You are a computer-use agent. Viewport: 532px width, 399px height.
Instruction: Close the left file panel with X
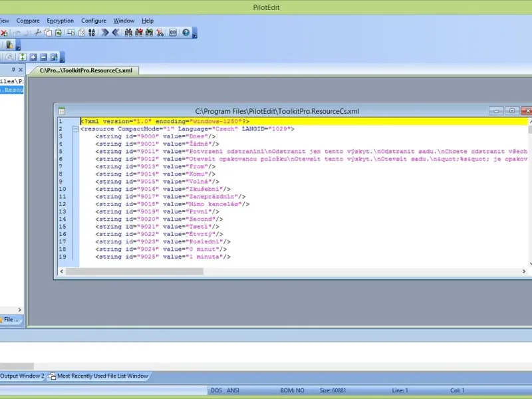21,70
